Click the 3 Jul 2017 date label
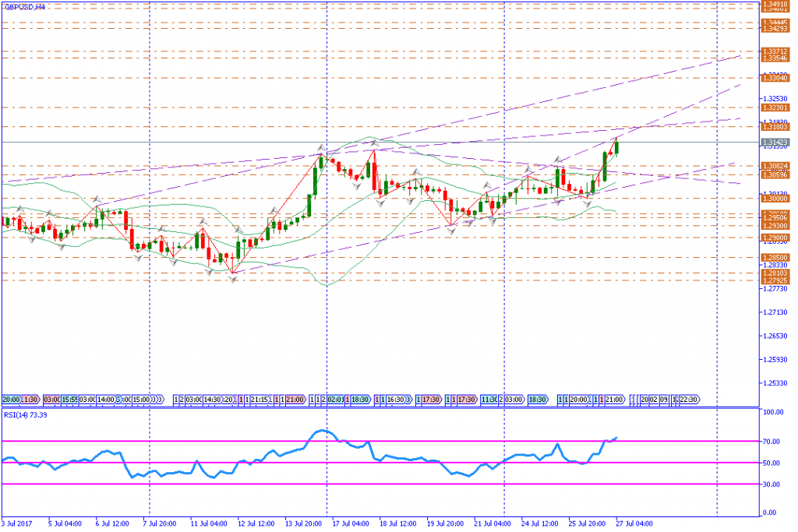 click(17, 524)
